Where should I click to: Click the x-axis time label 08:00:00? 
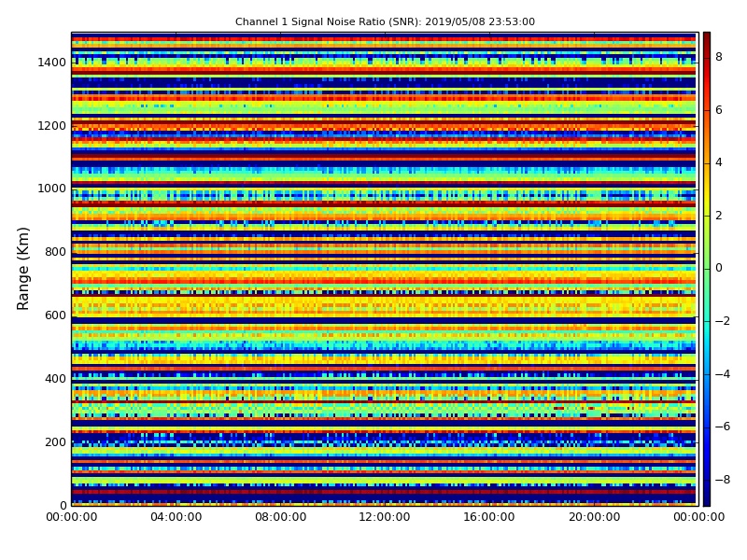click(281, 517)
